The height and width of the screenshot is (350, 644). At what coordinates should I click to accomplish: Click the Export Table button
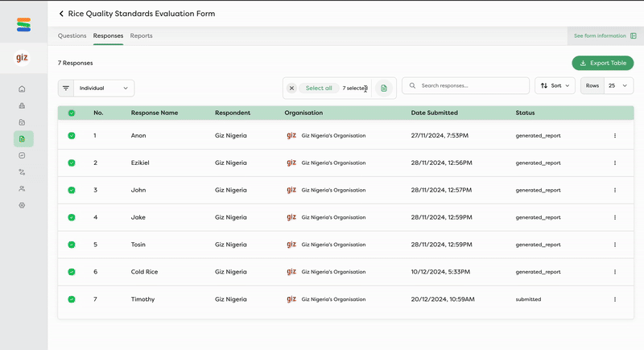[602, 64]
